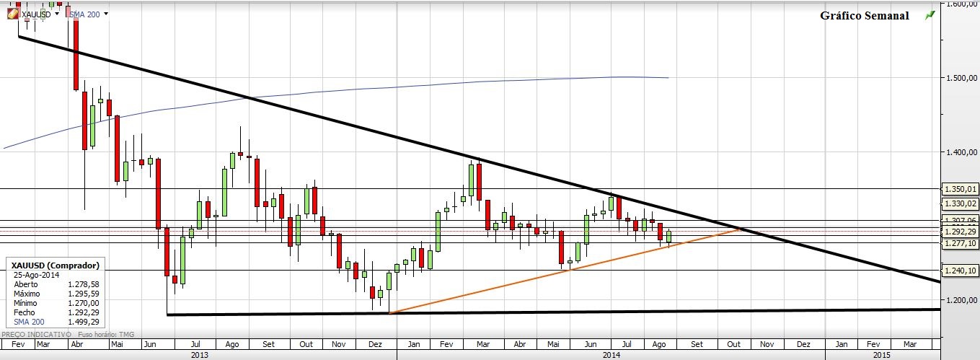Select the 1.350,01 price level label
Screen dimensions: 980x360
[x=961, y=189]
